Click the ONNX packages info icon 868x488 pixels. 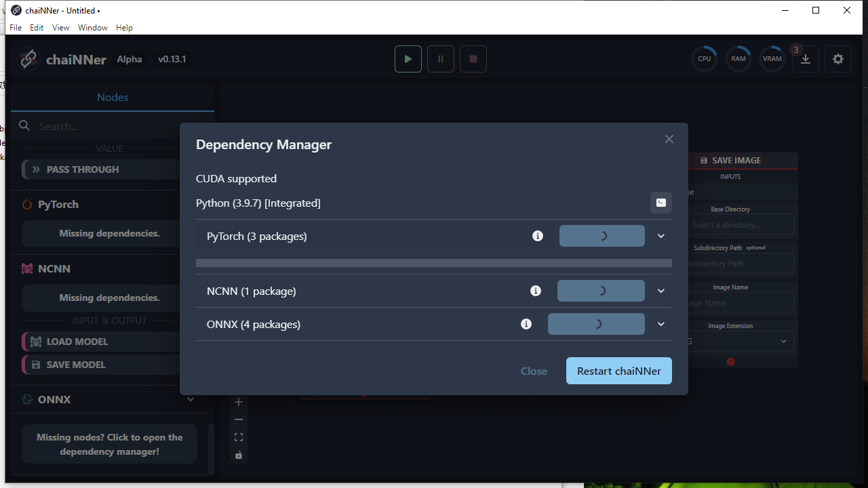pyautogui.click(x=526, y=323)
